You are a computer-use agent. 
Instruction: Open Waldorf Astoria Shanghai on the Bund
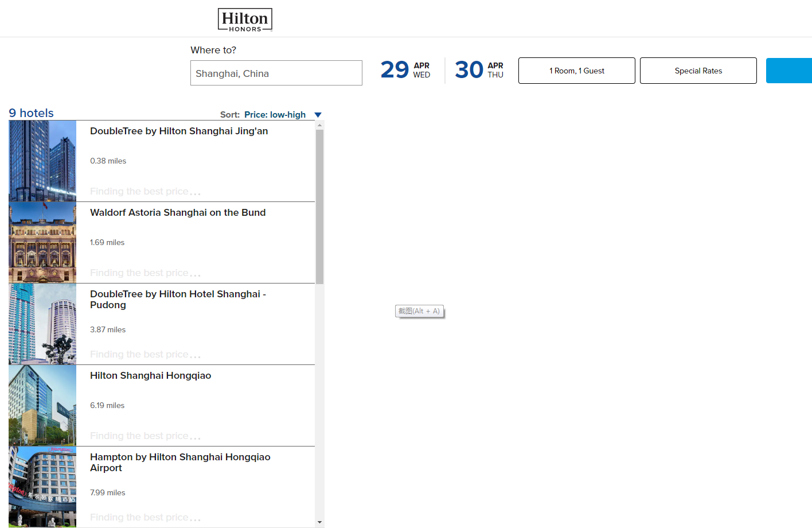(178, 212)
